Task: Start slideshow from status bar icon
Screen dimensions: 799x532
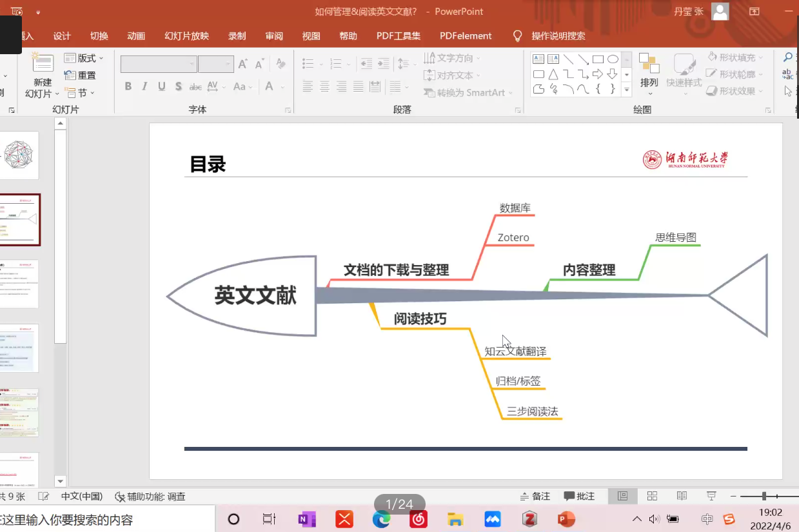Action: (x=711, y=496)
